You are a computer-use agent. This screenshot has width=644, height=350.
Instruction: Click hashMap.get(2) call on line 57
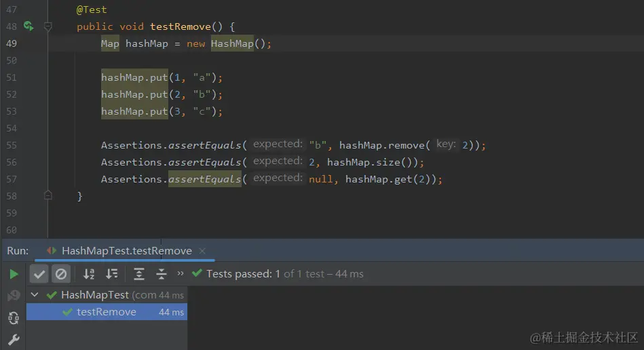(388, 179)
